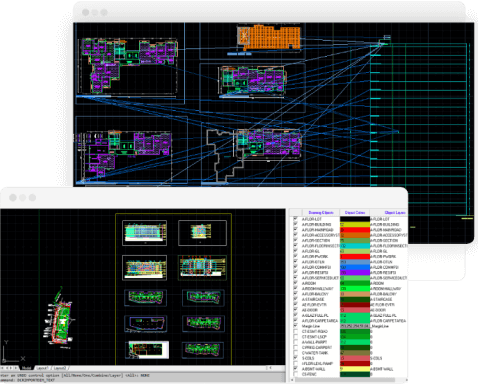Select S-COLS in Object Layers column
The image size is (478, 384).
[376, 358]
